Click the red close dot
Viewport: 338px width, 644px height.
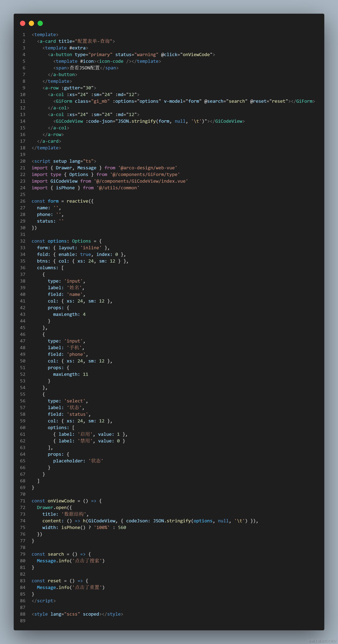(22, 23)
